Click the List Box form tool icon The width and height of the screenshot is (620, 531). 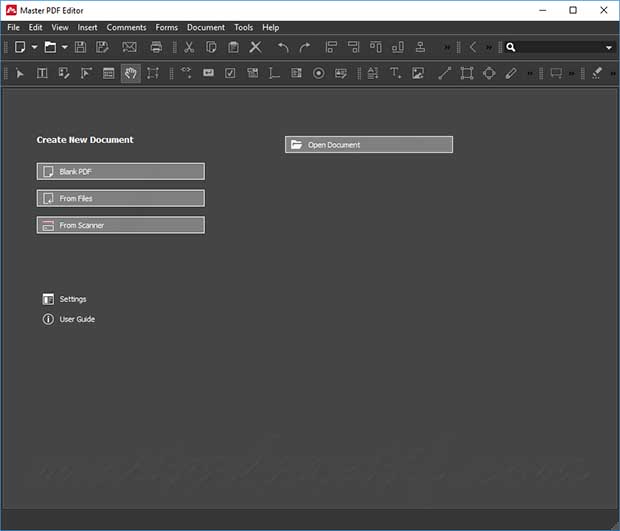click(296, 74)
